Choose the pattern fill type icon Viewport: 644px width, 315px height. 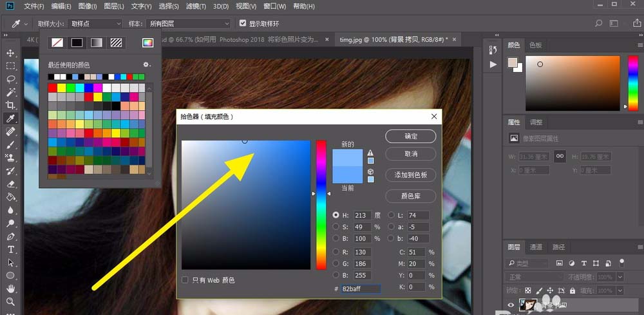[x=116, y=43]
